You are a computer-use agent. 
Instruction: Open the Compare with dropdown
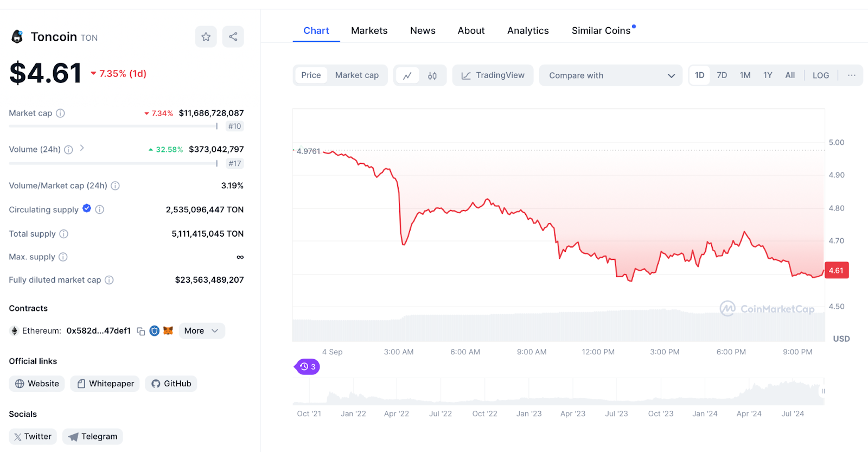610,75
